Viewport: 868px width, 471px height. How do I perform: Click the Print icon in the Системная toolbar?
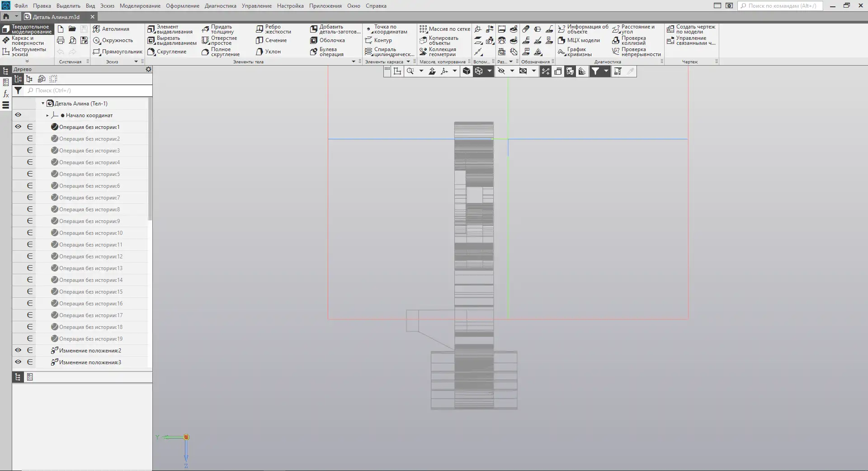tap(61, 40)
